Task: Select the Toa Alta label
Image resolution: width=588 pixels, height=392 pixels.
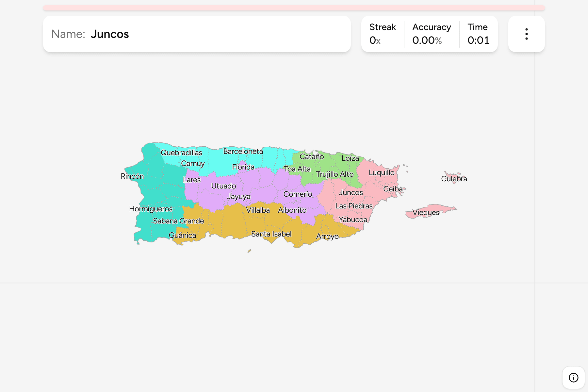Action: 297,169
